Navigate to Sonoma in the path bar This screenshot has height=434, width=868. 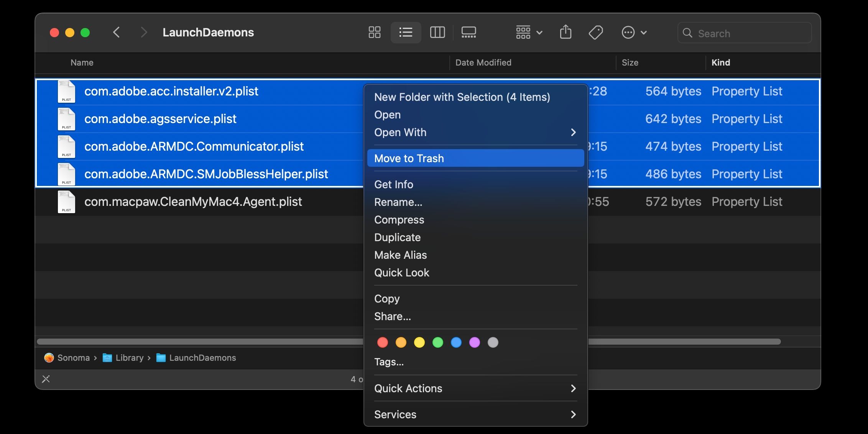pos(73,358)
